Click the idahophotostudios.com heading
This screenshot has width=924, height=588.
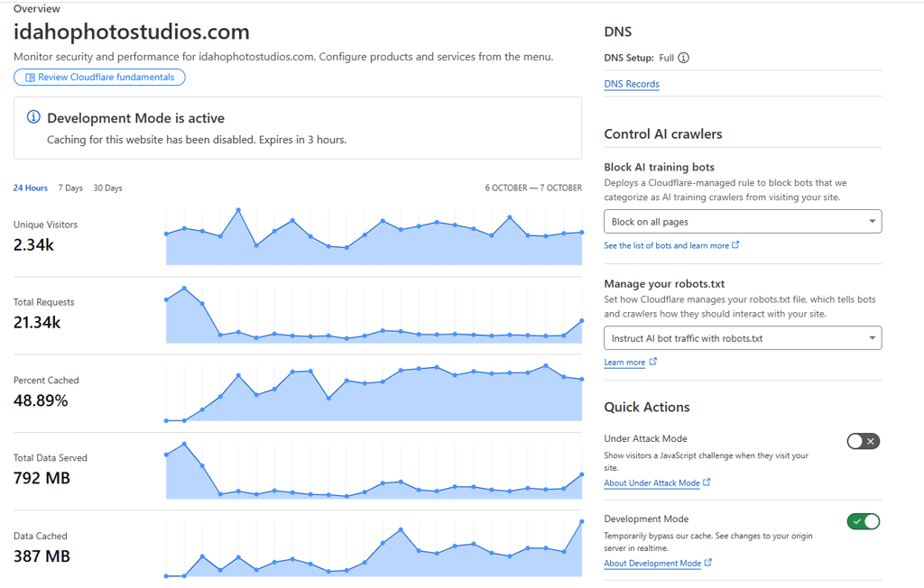coord(132,32)
